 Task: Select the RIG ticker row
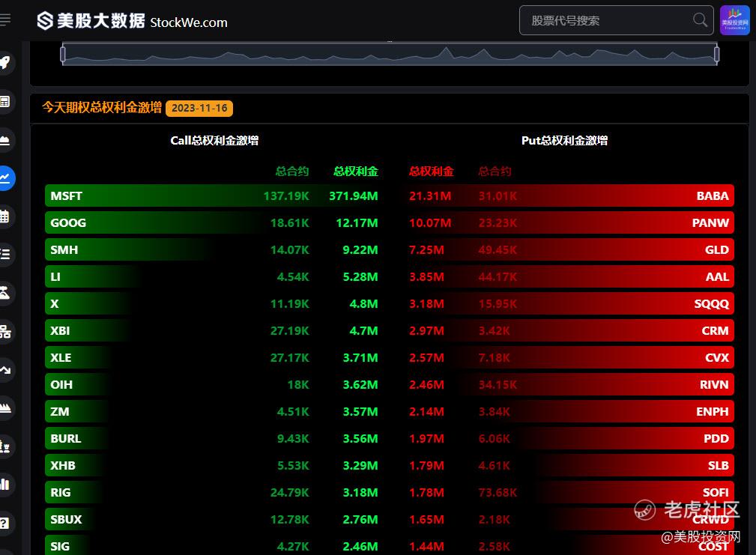pos(213,492)
